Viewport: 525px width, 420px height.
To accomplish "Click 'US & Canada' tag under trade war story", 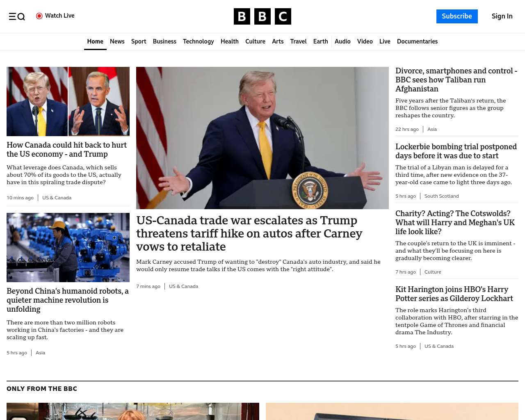I will tap(183, 286).
